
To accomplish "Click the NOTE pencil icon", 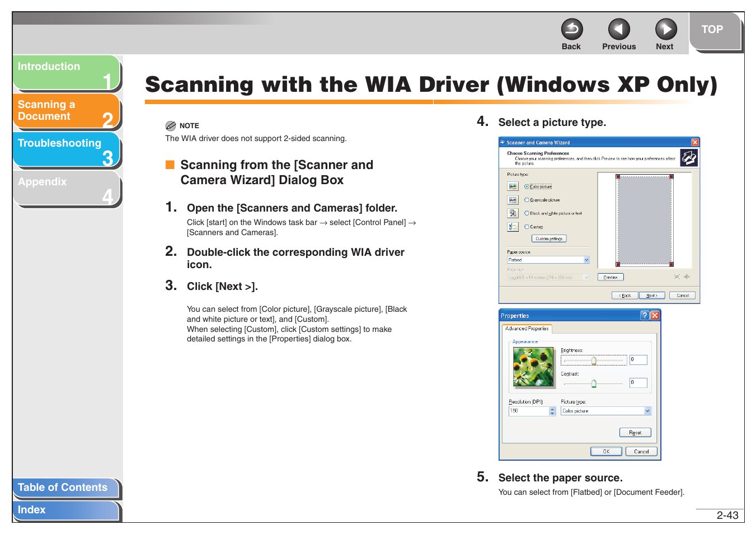I will click(171, 126).
